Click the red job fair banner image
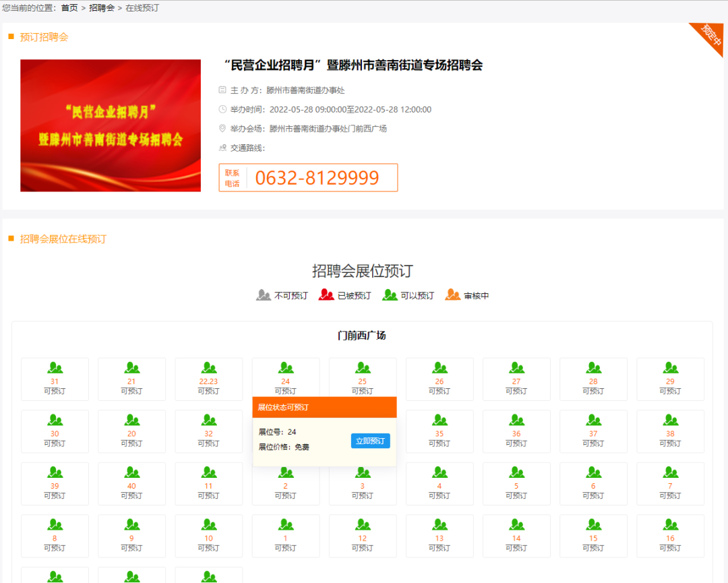The image size is (728, 583). [111, 125]
